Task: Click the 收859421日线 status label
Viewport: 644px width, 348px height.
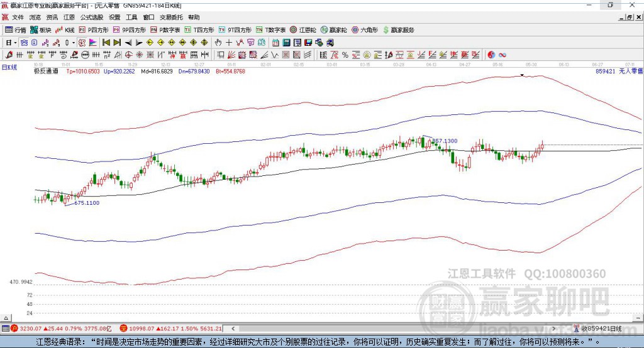Action: (602, 329)
